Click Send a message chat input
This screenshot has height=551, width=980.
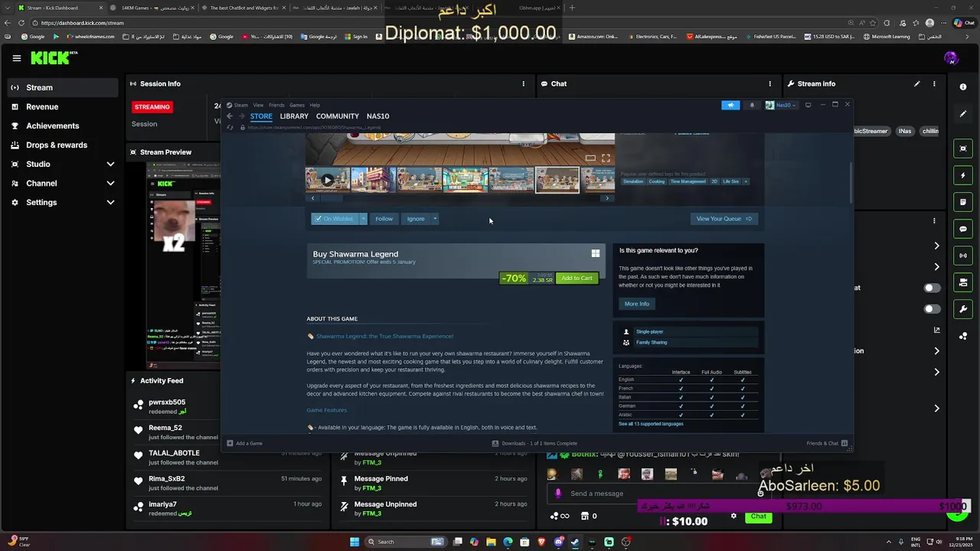pos(658,494)
